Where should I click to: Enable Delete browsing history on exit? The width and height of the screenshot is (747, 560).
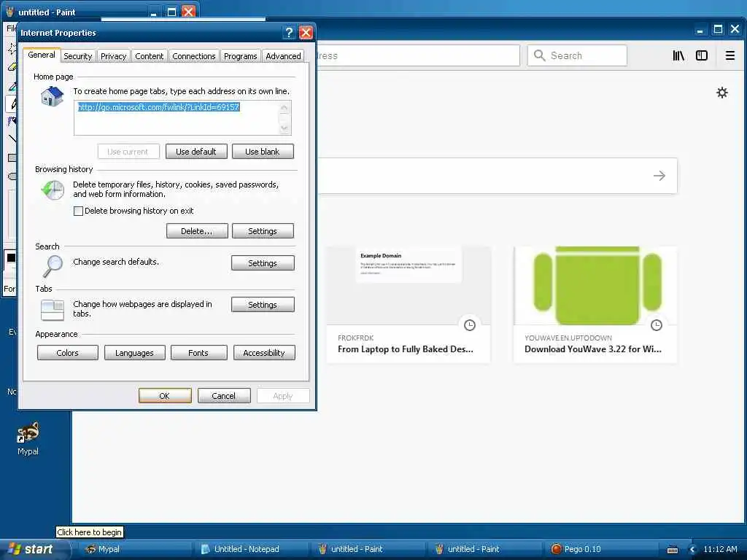tap(79, 211)
